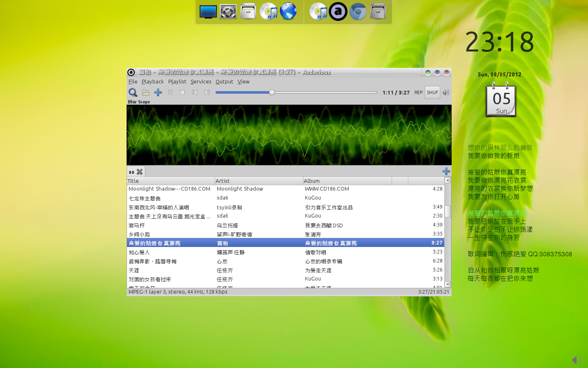Click the volume speaker icon in Audacious
Screen dimensions: 588x368
tap(446, 92)
